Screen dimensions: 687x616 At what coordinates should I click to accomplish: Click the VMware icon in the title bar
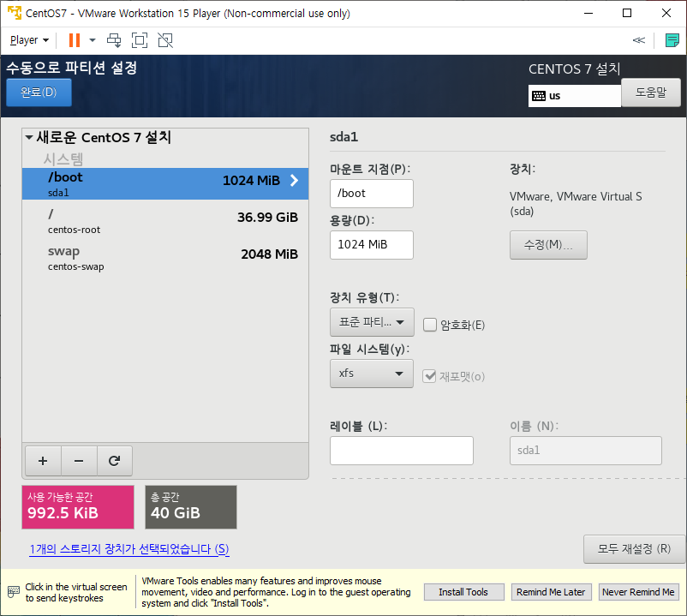pos(14,13)
